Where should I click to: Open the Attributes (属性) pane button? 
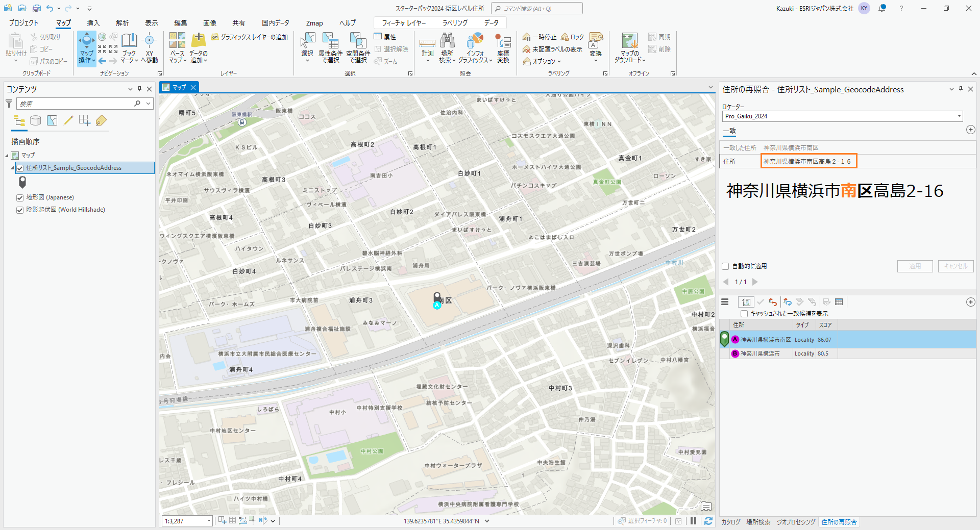click(x=385, y=37)
